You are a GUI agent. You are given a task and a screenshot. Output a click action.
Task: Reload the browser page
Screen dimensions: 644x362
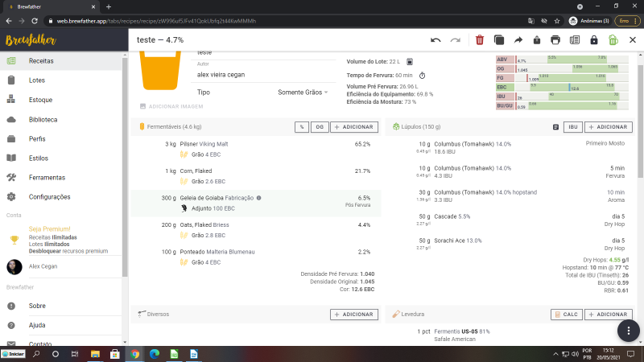click(x=35, y=21)
